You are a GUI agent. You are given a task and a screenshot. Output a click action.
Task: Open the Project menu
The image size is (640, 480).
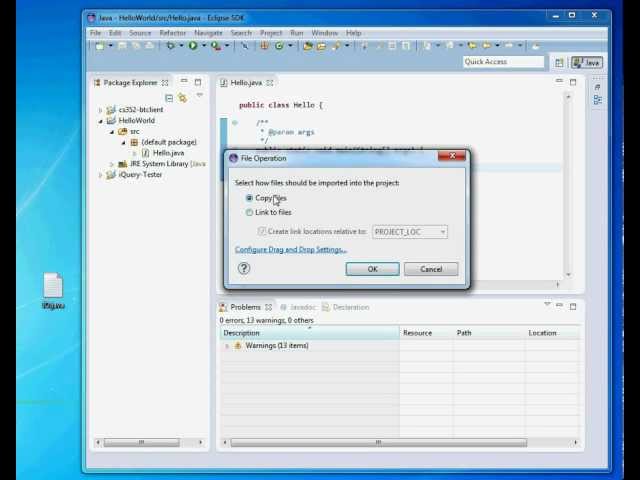[x=271, y=33]
